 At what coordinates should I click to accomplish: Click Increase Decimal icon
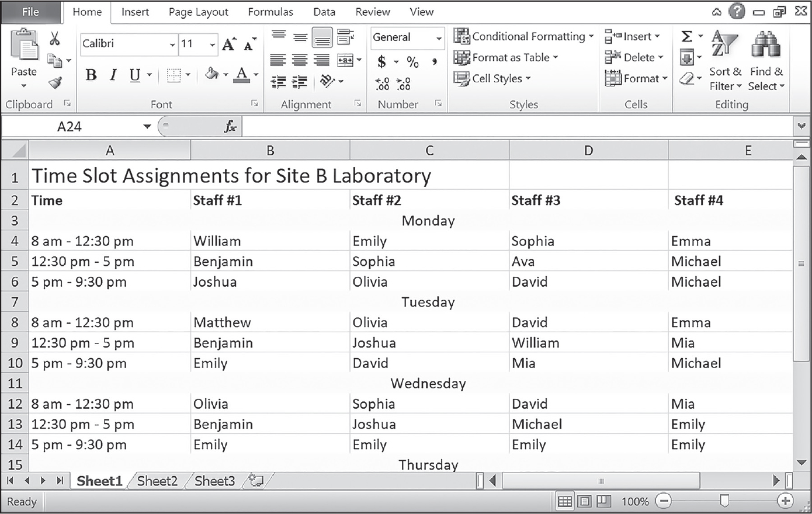tap(382, 84)
